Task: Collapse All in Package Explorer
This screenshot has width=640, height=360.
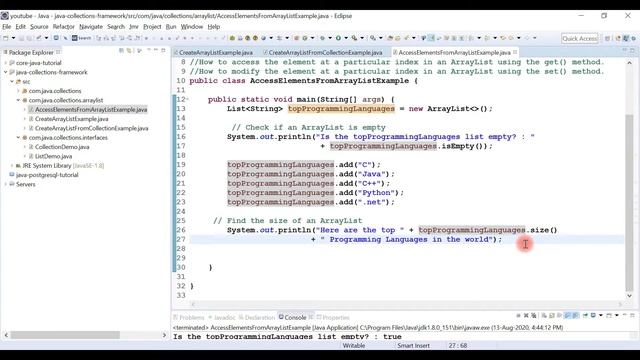Action: [x=121, y=51]
